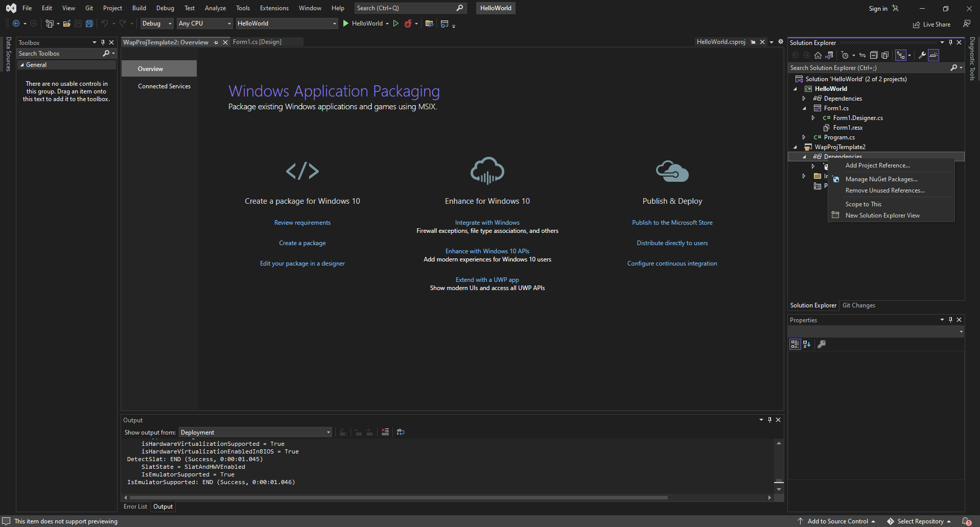Toggle auto-hide pin on Toolbox panel
This screenshot has height=527, width=980.
point(103,42)
